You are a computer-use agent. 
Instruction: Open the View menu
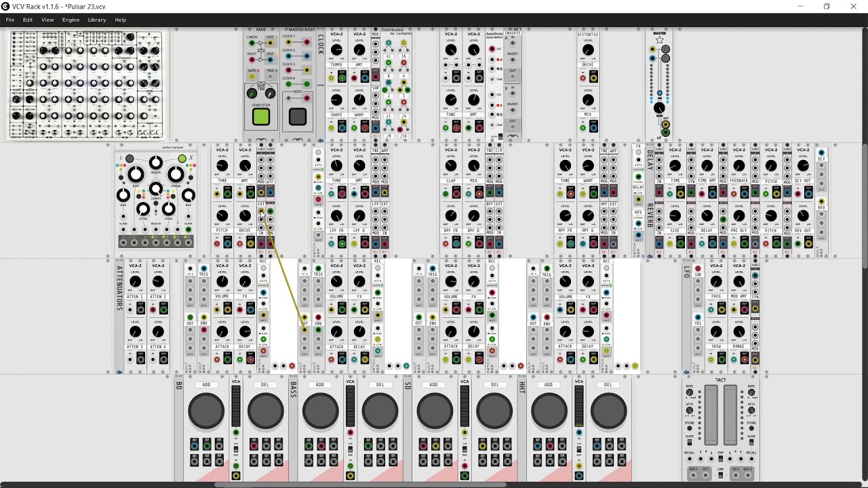tap(47, 20)
